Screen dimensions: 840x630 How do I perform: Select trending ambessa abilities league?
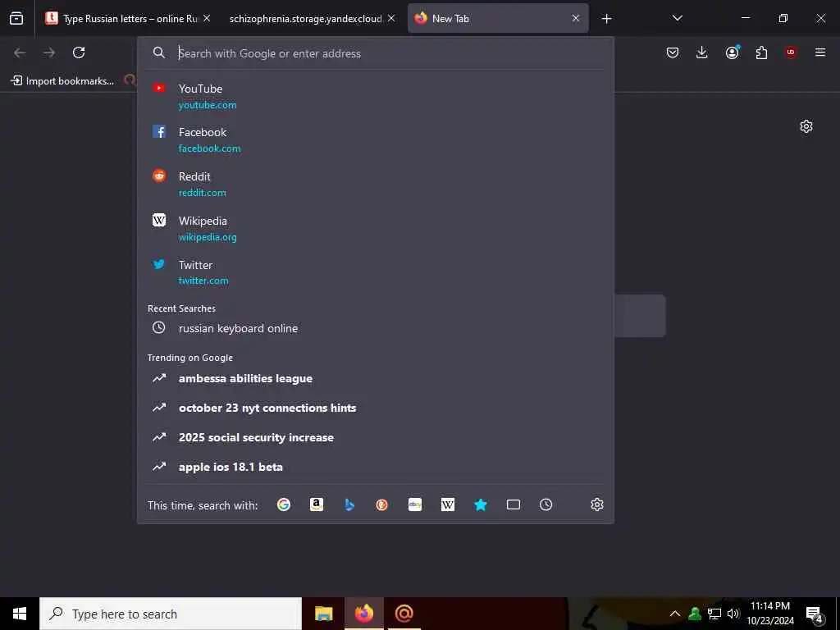[376, 378]
